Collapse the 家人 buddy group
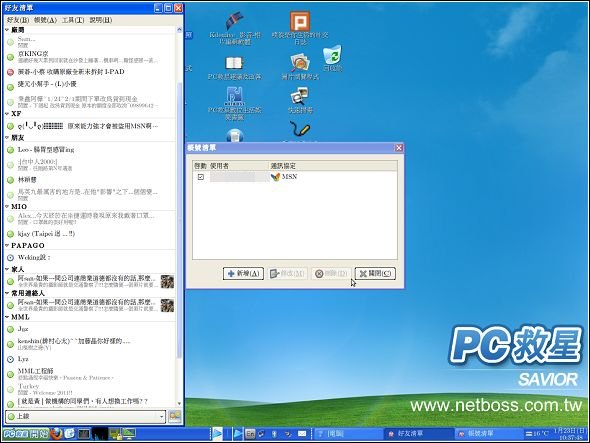Viewport: 590px width, 443px height. pos(8,269)
